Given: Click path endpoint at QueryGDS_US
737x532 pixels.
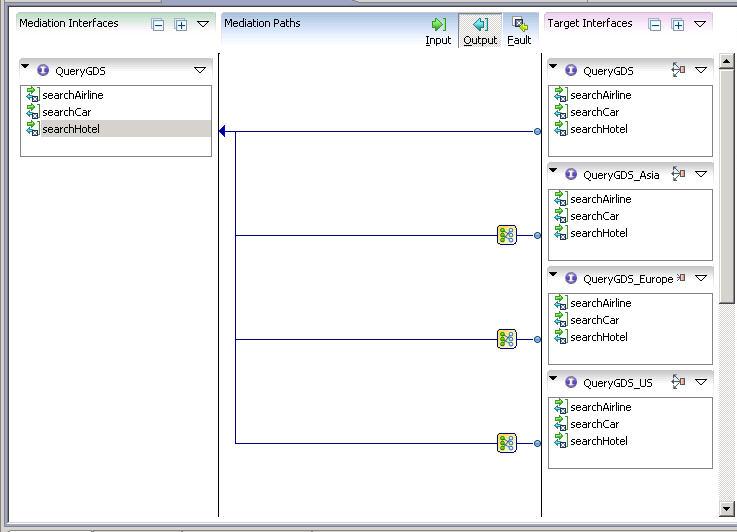Looking at the screenshot, I should pyautogui.click(x=537, y=443).
